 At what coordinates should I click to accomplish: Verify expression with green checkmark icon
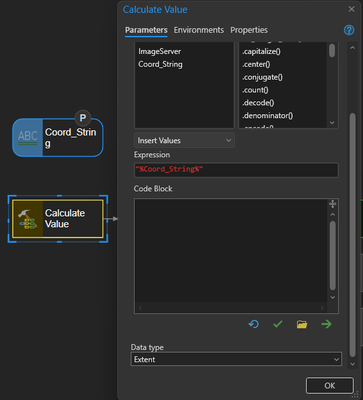278,324
